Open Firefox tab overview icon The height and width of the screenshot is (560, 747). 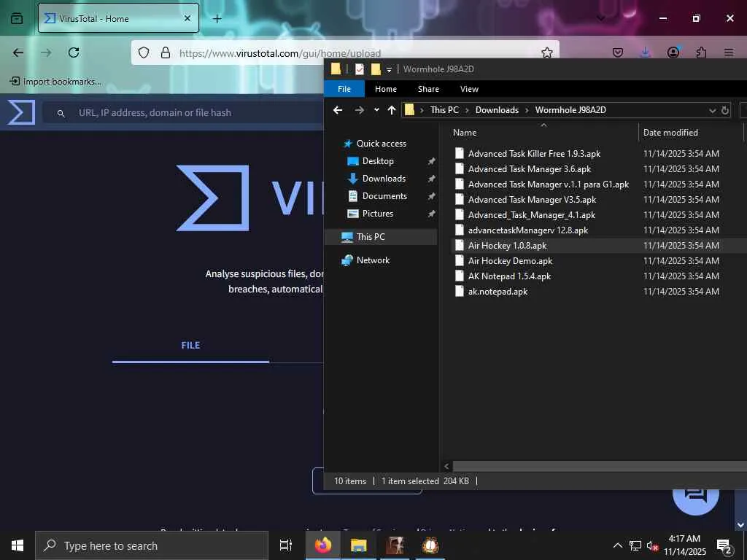coord(17,18)
